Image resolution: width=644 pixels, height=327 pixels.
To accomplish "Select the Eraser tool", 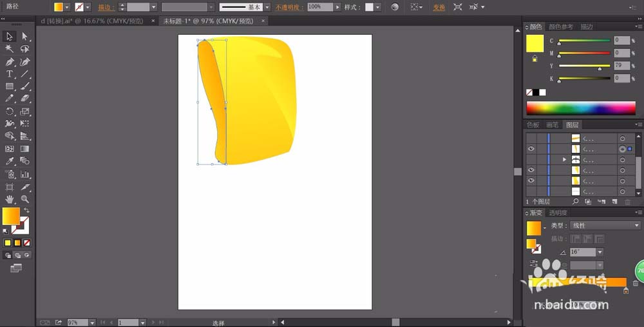I will tap(24, 99).
